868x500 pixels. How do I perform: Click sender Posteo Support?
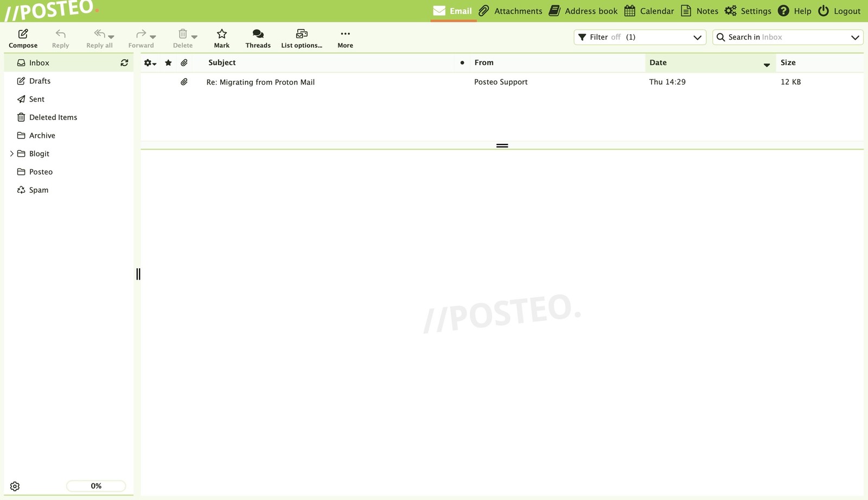(501, 82)
